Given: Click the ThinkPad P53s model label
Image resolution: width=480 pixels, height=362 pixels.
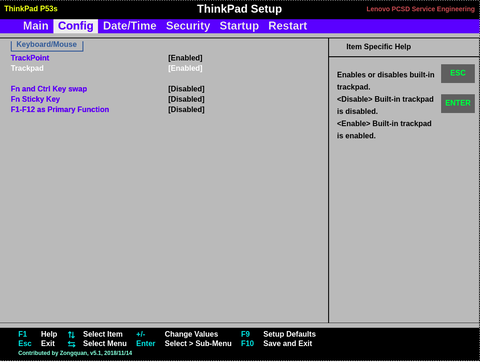Looking at the screenshot, I should [31, 9].
